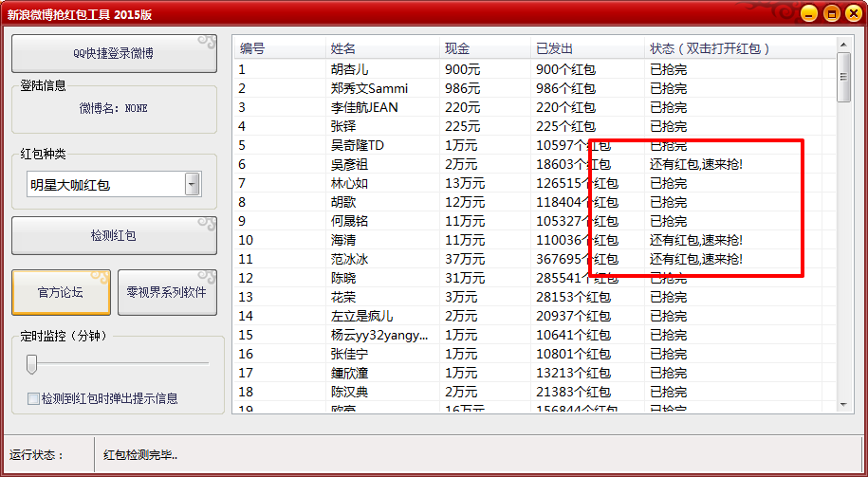Select the row for 鍾欣潼
The height and width of the screenshot is (477, 868).
(x=535, y=373)
